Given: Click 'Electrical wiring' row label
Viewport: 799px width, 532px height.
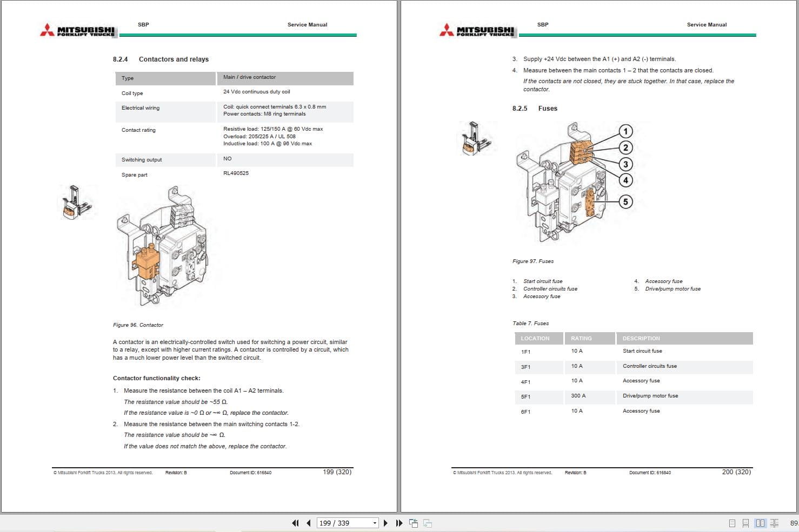Looking at the screenshot, I should [x=141, y=108].
